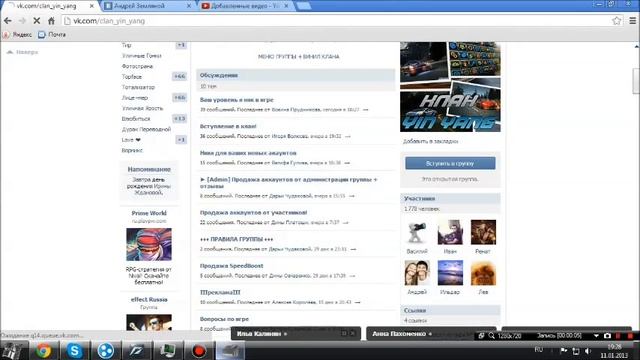Open member Андрей's avatar
The width and height of the screenshot is (640, 360).
417,273
